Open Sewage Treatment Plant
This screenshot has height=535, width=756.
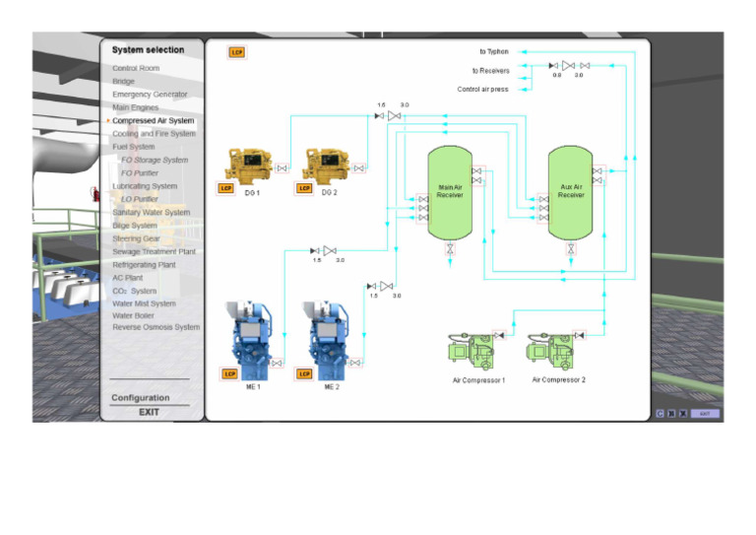point(155,251)
